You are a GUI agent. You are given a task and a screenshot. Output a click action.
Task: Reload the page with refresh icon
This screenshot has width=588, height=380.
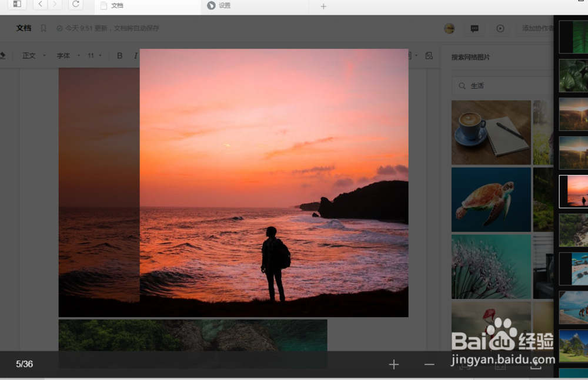76,4
